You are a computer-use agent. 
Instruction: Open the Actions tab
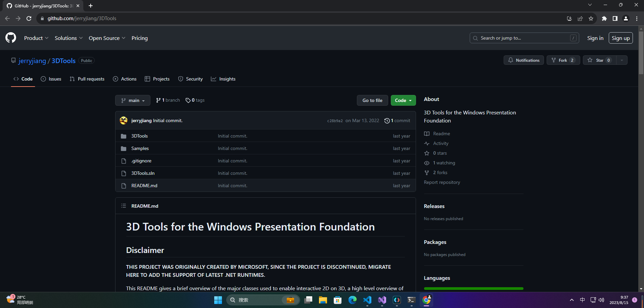pyautogui.click(x=125, y=79)
